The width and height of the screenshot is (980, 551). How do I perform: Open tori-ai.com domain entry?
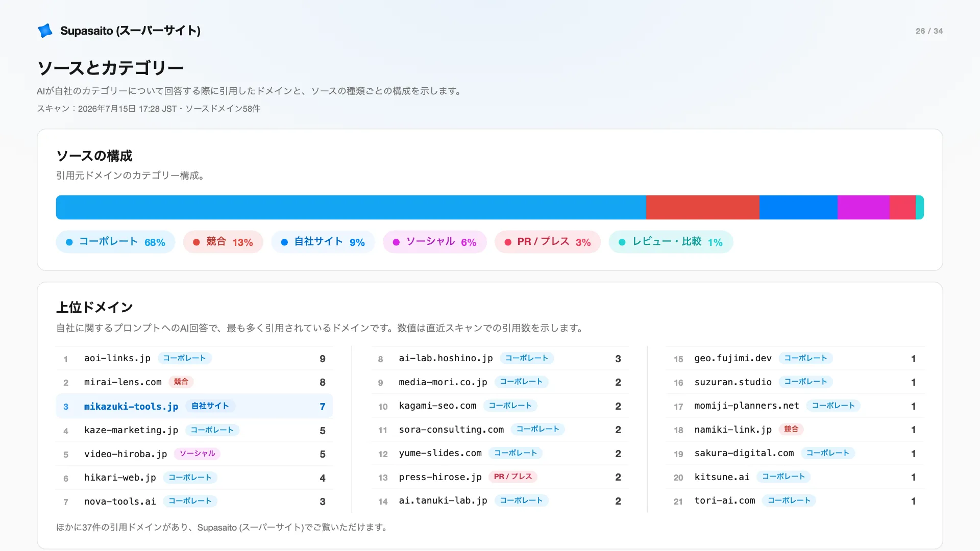(x=795, y=501)
